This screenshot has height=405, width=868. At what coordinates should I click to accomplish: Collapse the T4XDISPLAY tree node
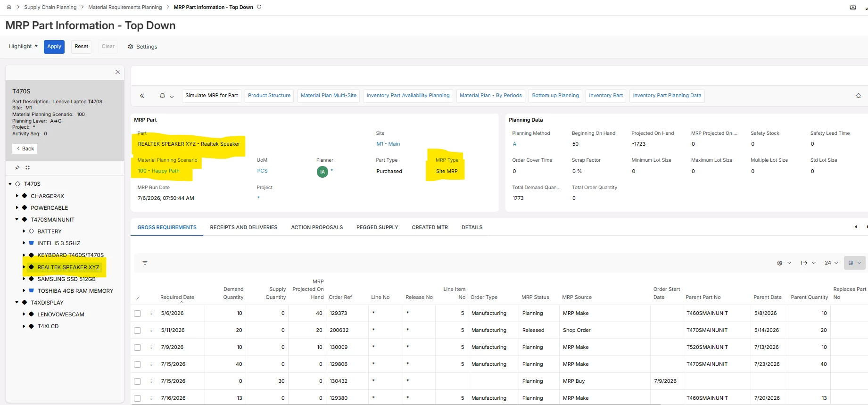click(17, 302)
